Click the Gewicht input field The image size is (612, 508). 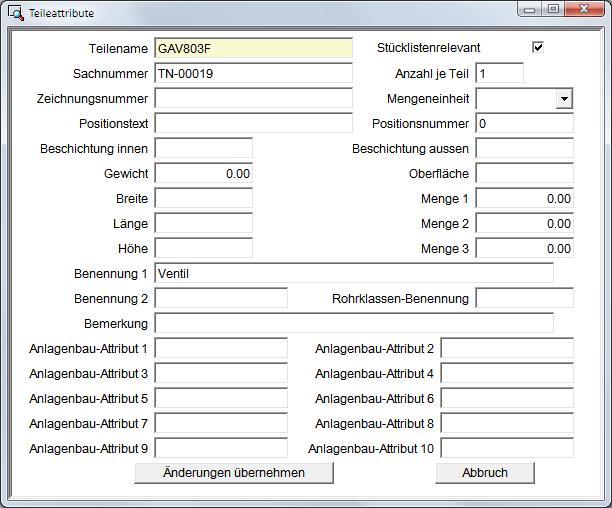pos(203,173)
